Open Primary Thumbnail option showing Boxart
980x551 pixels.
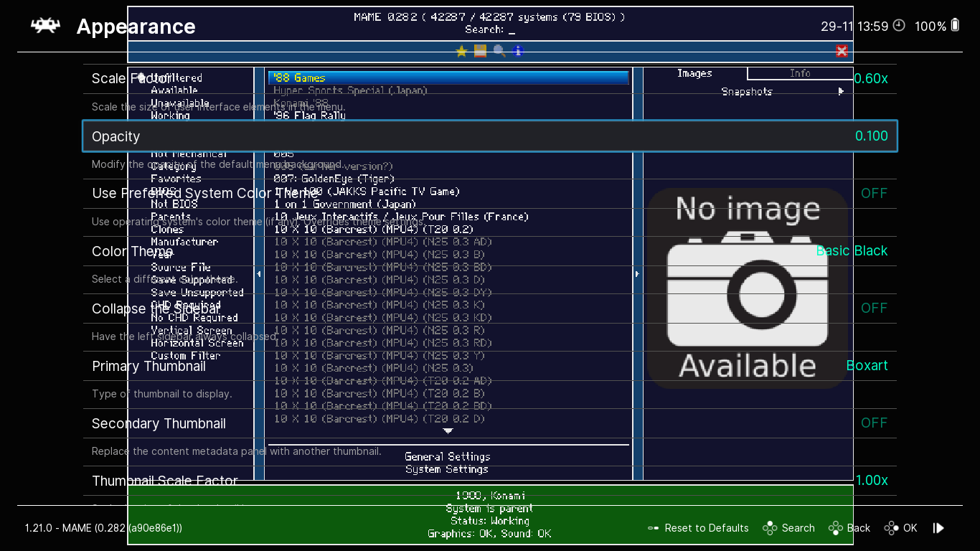point(867,366)
